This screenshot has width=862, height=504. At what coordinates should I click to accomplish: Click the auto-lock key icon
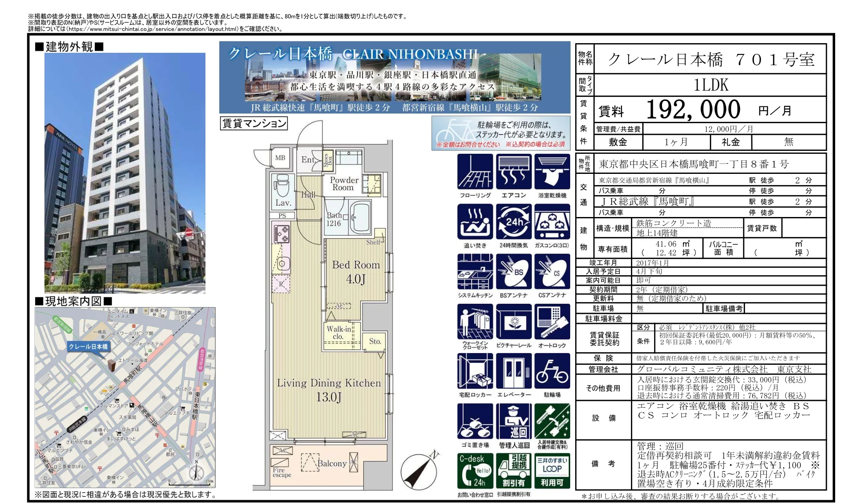tap(552, 322)
